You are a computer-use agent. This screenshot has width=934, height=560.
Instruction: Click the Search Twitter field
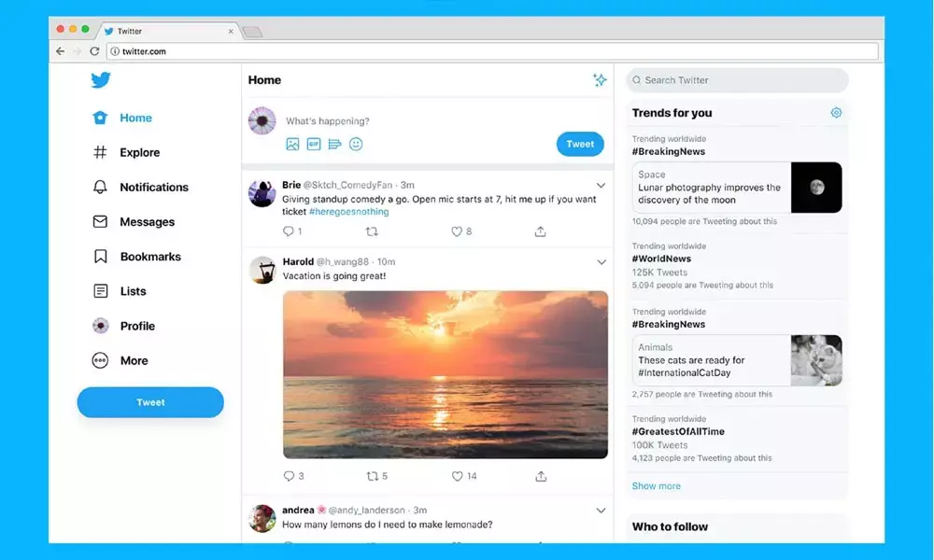point(737,80)
